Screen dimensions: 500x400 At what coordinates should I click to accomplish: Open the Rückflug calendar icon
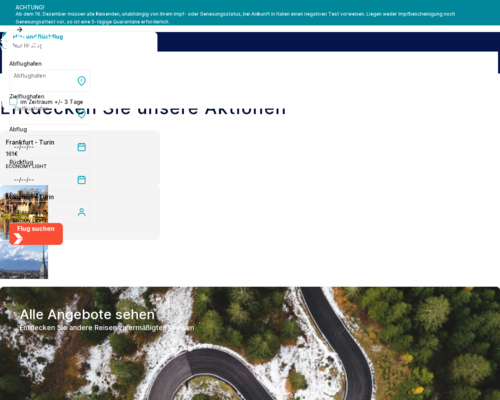[82, 180]
